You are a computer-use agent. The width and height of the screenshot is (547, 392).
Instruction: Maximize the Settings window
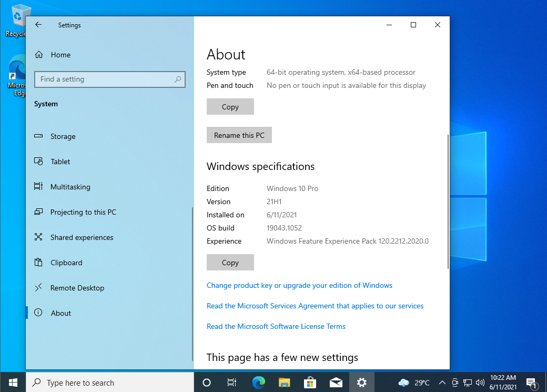413,25
